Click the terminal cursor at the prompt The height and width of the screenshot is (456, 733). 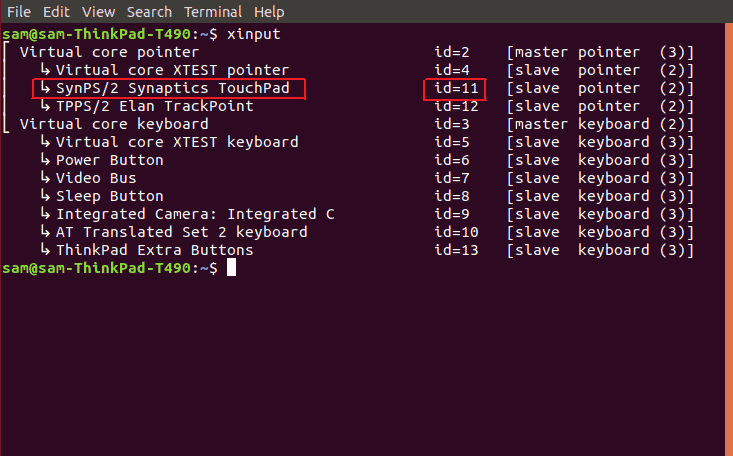(x=231, y=268)
